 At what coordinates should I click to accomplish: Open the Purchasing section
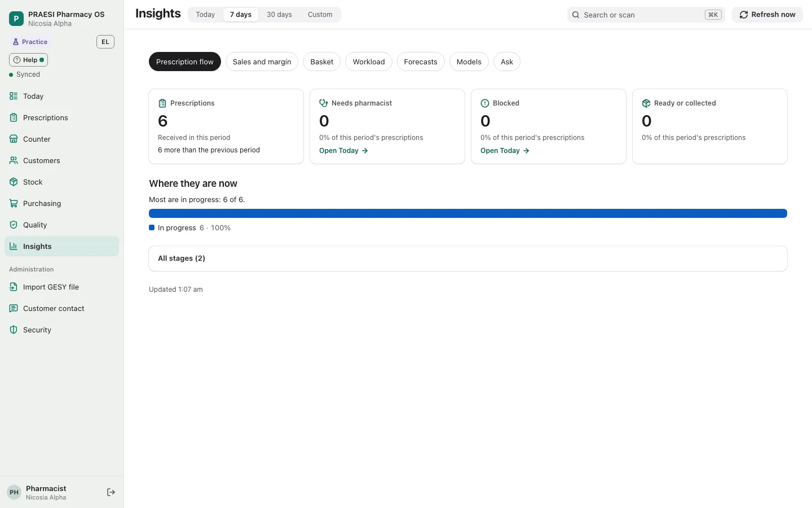(x=61, y=204)
